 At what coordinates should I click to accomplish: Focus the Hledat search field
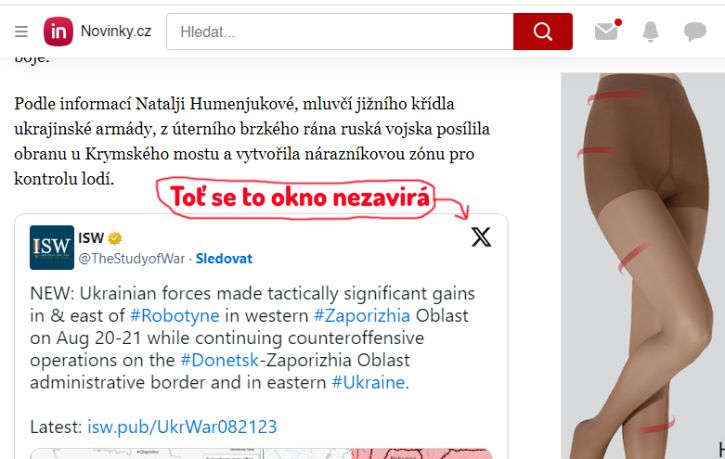click(340, 31)
